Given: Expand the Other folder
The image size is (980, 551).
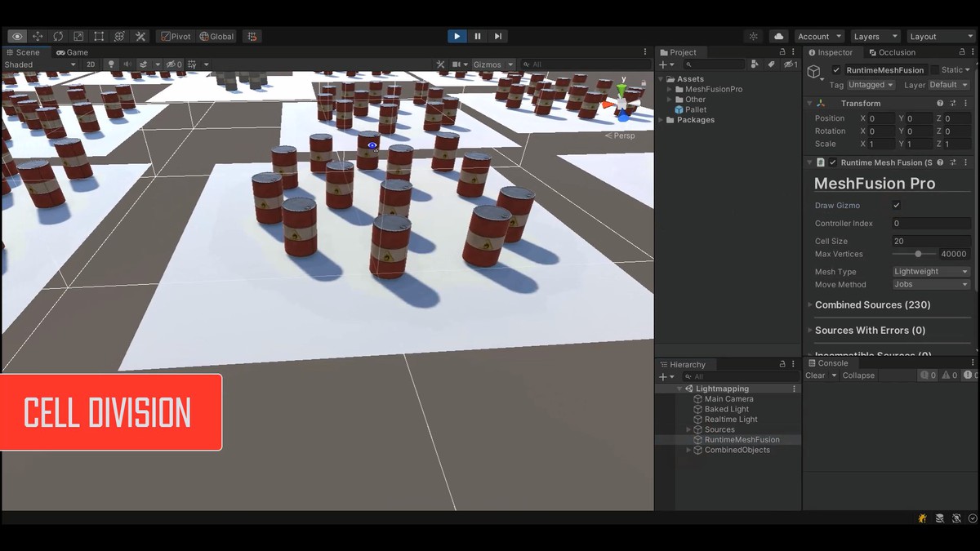Looking at the screenshot, I should pyautogui.click(x=670, y=100).
